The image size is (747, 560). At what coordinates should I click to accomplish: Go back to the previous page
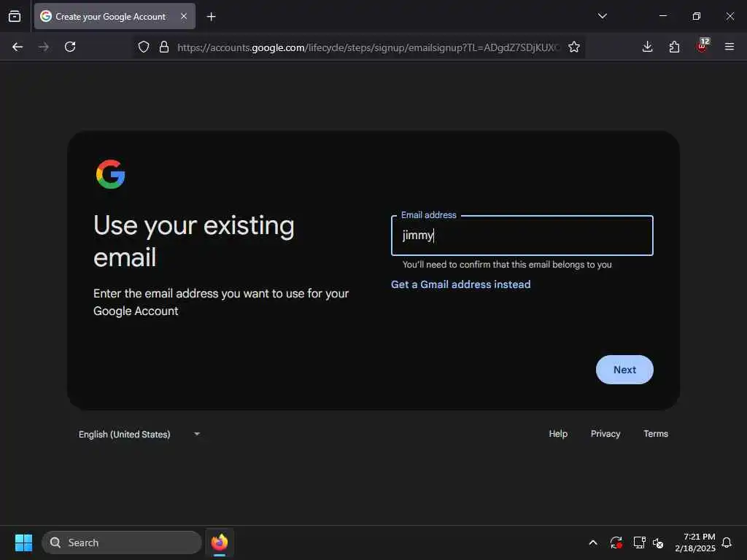(x=18, y=47)
